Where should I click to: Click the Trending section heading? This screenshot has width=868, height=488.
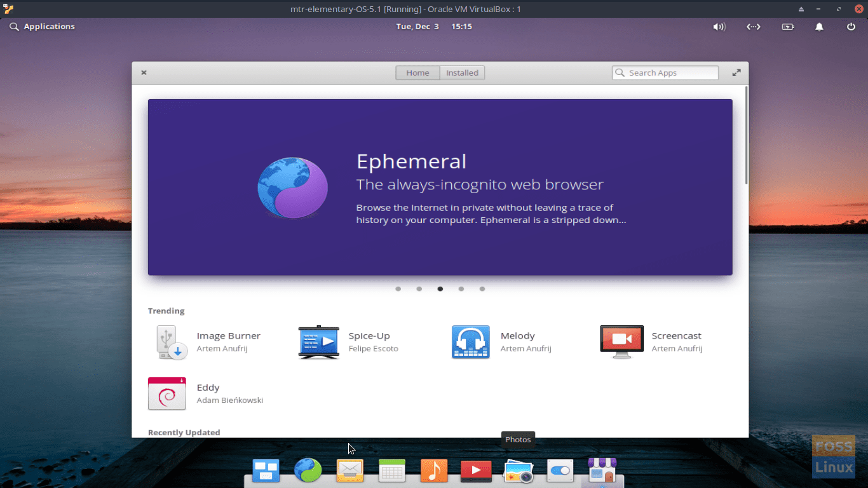tap(166, 311)
